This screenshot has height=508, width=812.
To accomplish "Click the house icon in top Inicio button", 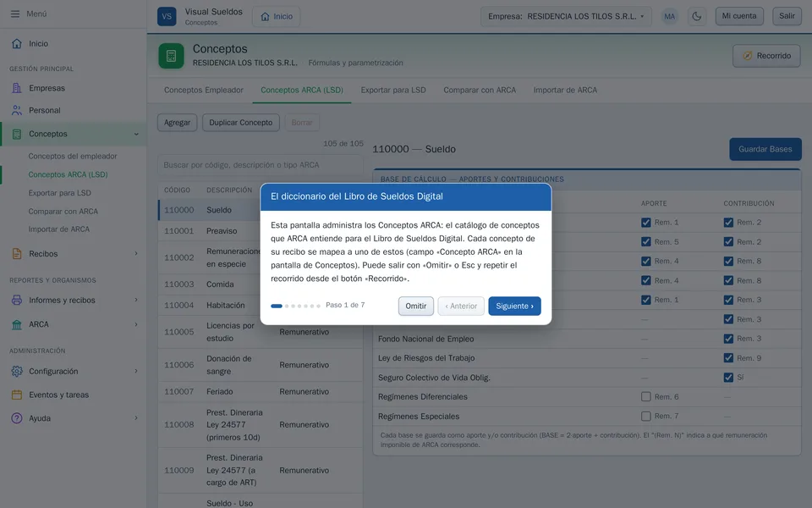I will pos(265,17).
